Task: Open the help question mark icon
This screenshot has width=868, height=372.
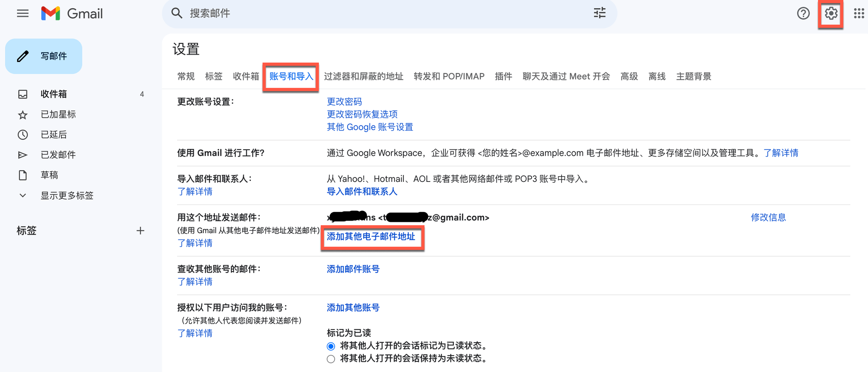Action: (803, 13)
